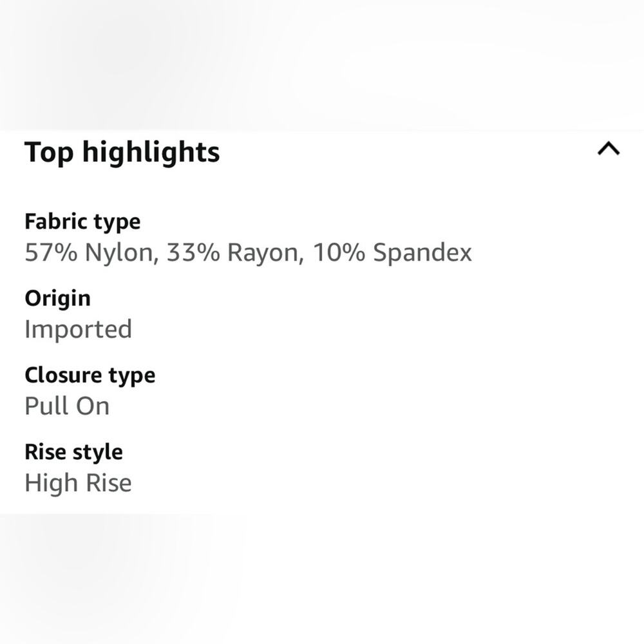Click the "10%" percentage value
This screenshot has width=644, height=644.
click(x=339, y=252)
